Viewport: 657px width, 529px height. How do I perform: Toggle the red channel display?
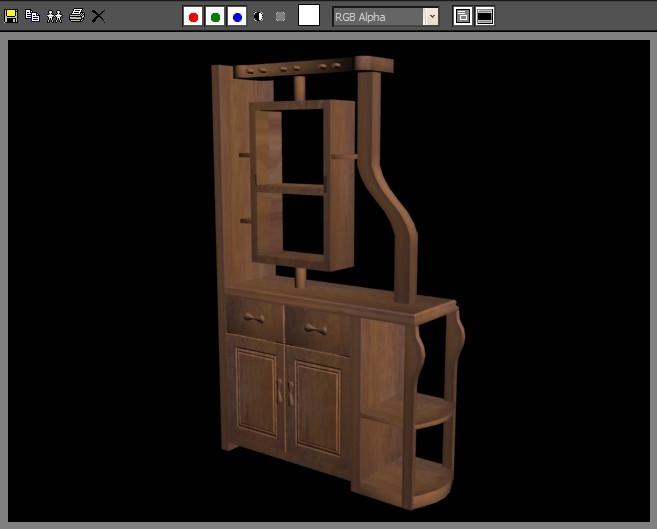coord(193,17)
